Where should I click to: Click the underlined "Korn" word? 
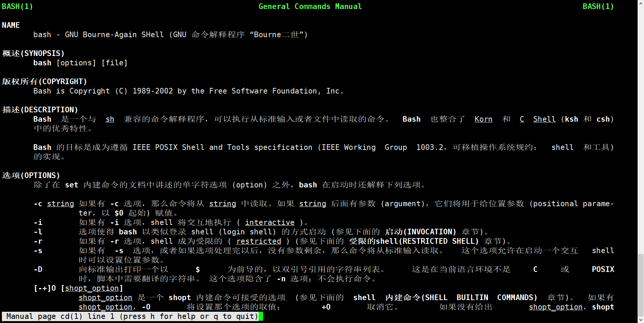(484, 119)
